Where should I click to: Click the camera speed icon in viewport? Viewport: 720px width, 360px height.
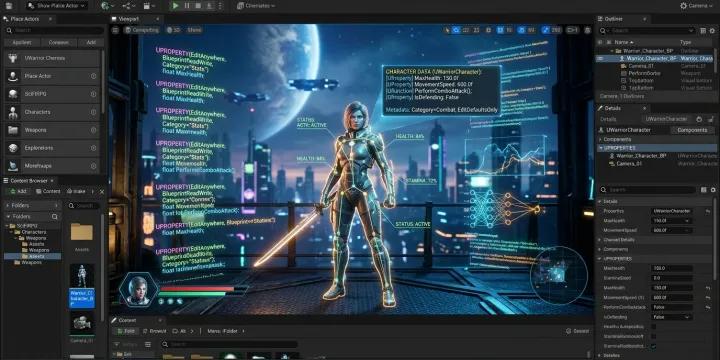[573, 30]
